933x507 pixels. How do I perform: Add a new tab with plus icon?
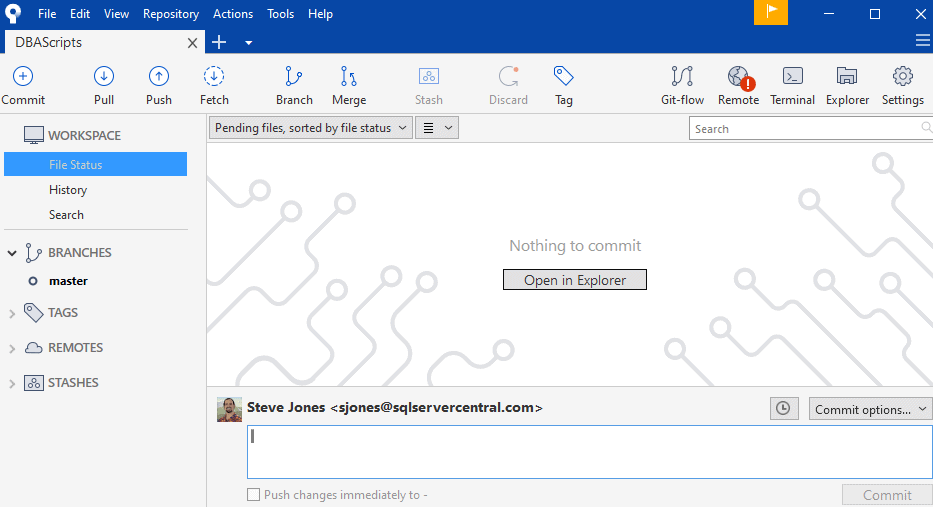tap(219, 42)
